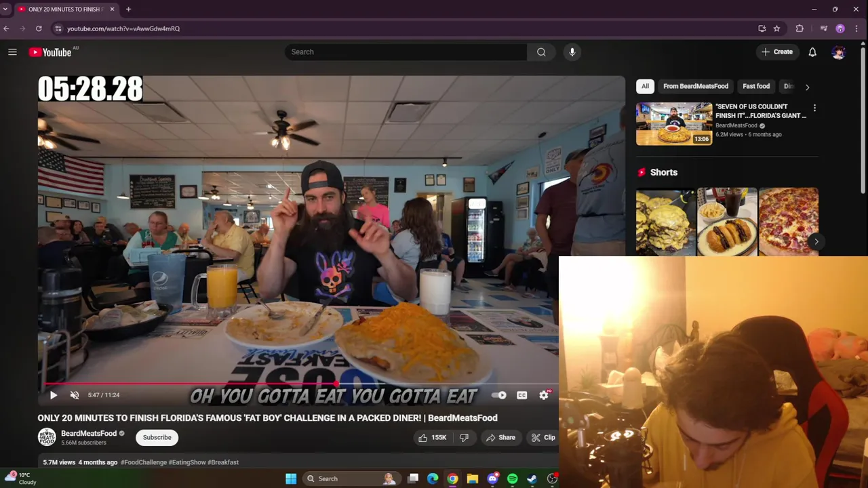Click the Create button
This screenshot has width=868, height=488.
(x=777, y=52)
